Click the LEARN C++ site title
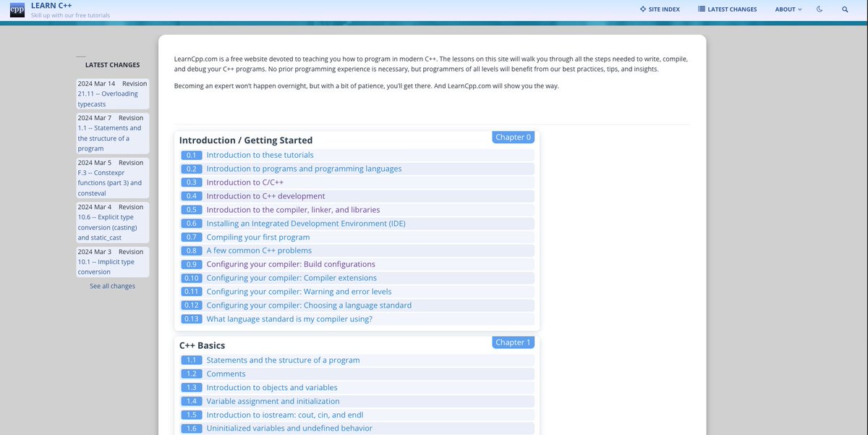Viewport: 868px width, 435px height. coord(51,6)
